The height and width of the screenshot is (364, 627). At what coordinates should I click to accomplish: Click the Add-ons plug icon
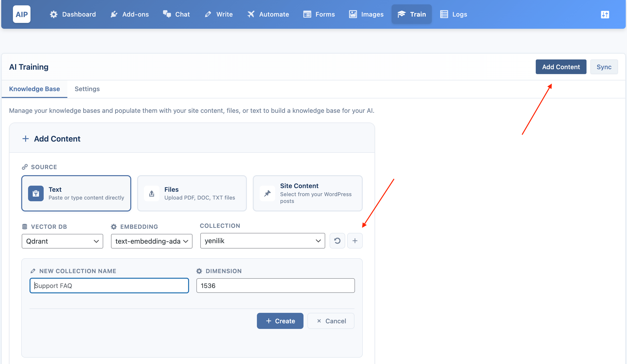[114, 14]
